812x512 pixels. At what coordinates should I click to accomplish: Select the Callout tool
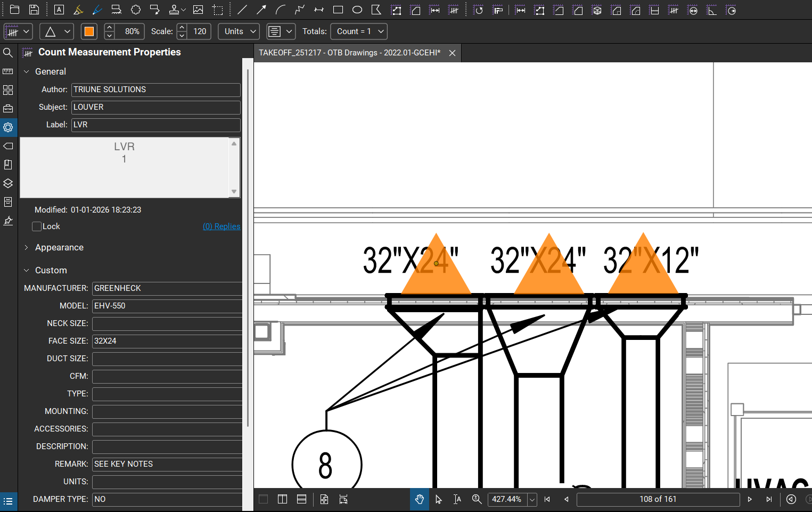point(155,10)
